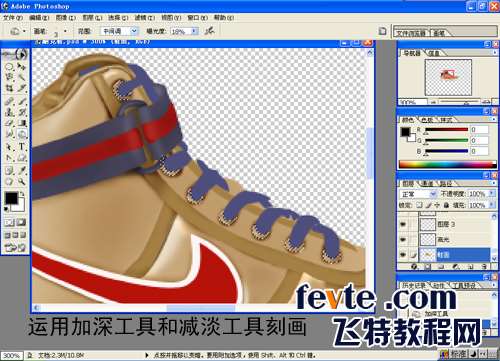Open the 滤镜 Filter menu
The height and width of the screenshot is (361, 500).
145,17
